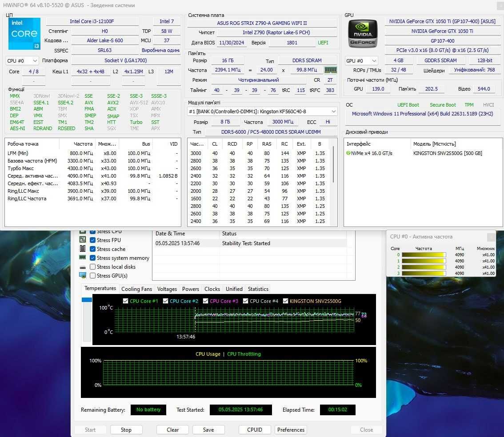Stop the stability test

click(126, 429)
